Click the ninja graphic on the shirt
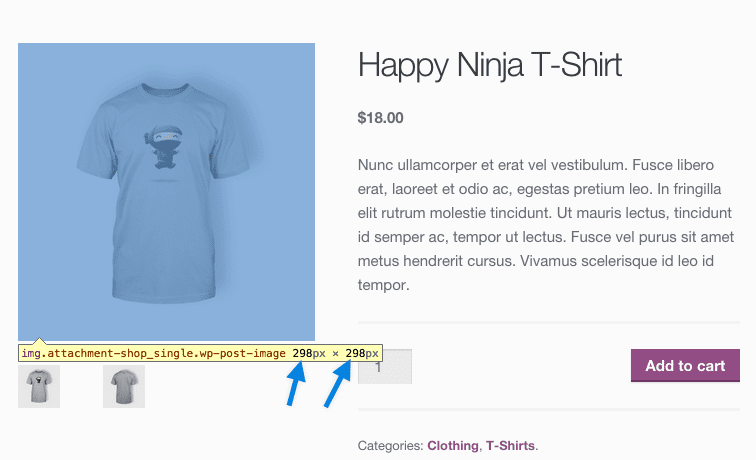The height and width of the screenshot is (460, 756). click(163, 147)
